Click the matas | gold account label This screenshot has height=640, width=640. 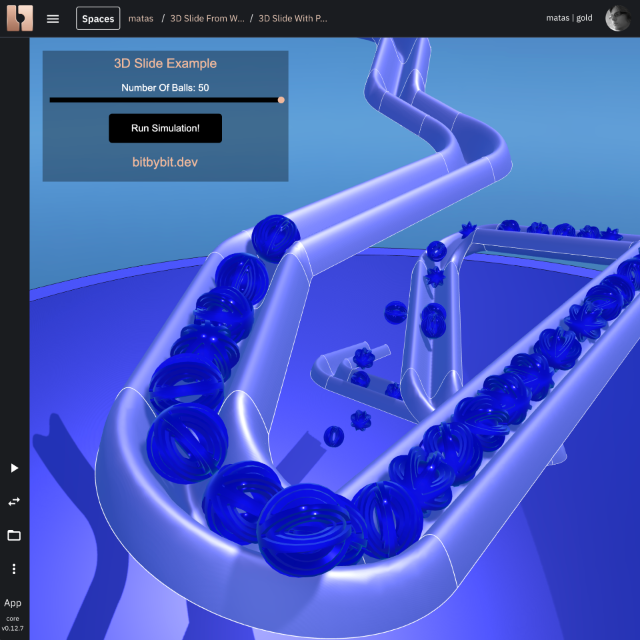tap(569, 18)
